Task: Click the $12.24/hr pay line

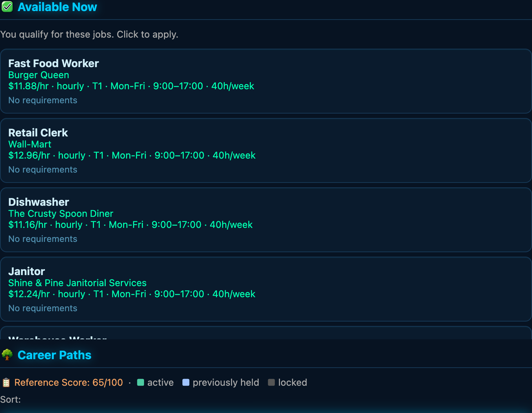Action: click(132, 294)
